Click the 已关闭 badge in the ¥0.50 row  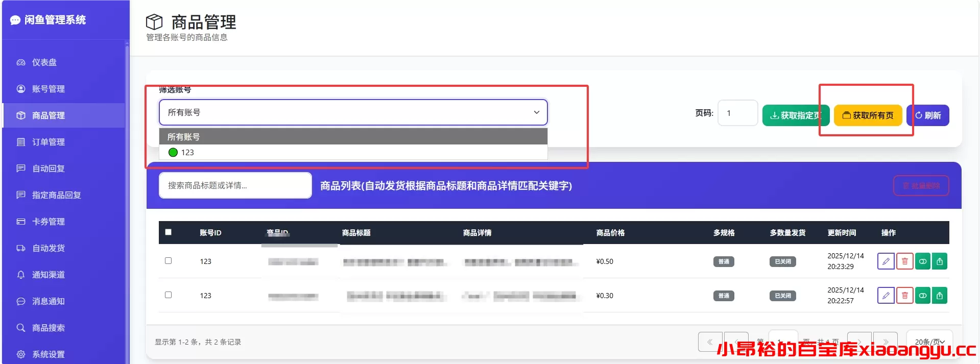click(782, 262)
